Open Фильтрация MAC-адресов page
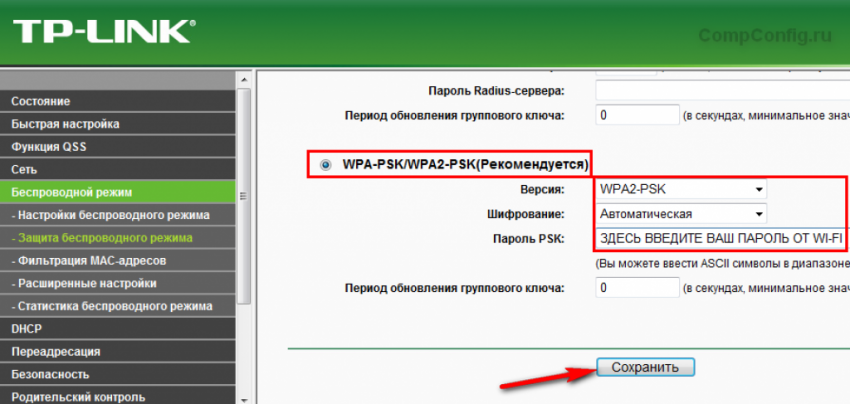This screenshot has height=404, width=850. (88, 261)
